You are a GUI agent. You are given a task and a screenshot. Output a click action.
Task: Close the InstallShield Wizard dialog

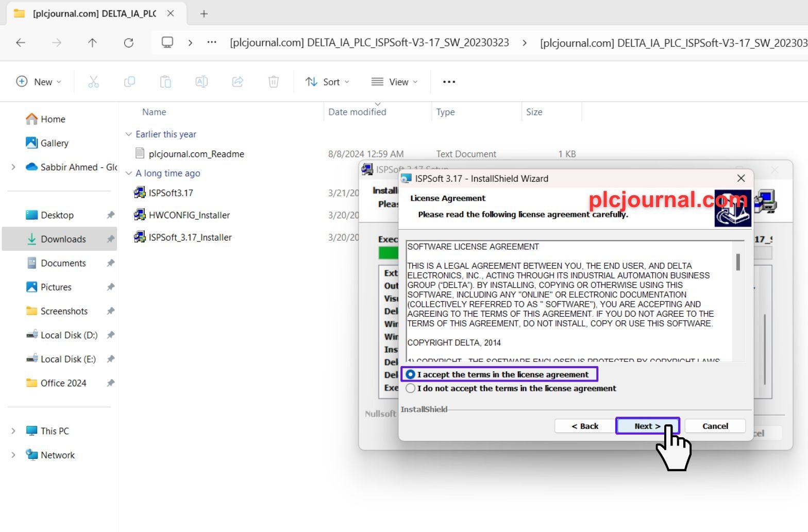pos(741,178)
